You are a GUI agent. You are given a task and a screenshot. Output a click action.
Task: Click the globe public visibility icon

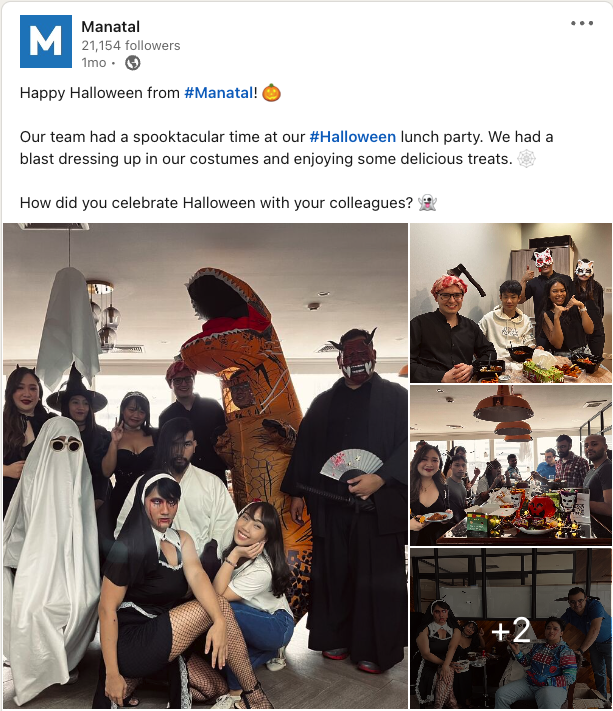132,63
